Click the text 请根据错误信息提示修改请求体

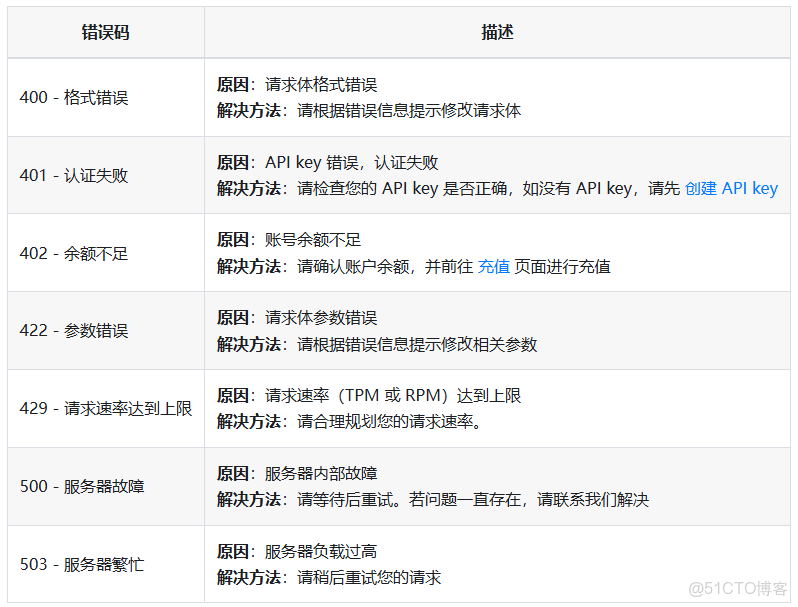coord(409,110)
